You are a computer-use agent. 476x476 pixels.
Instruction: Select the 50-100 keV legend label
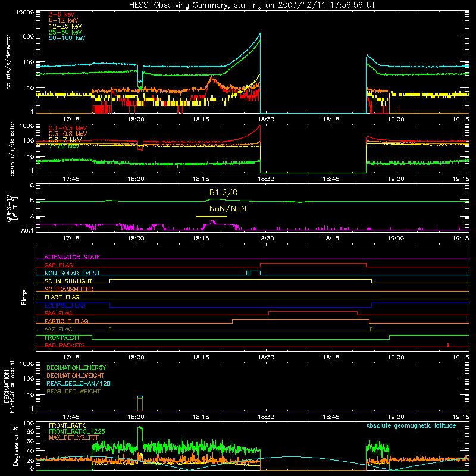click(67, 38)
